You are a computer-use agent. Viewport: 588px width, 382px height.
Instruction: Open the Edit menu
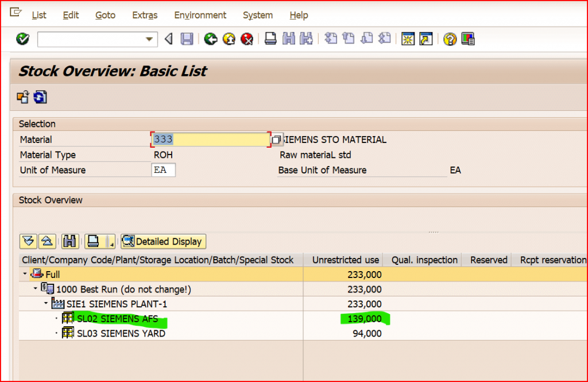pos(71,15)
